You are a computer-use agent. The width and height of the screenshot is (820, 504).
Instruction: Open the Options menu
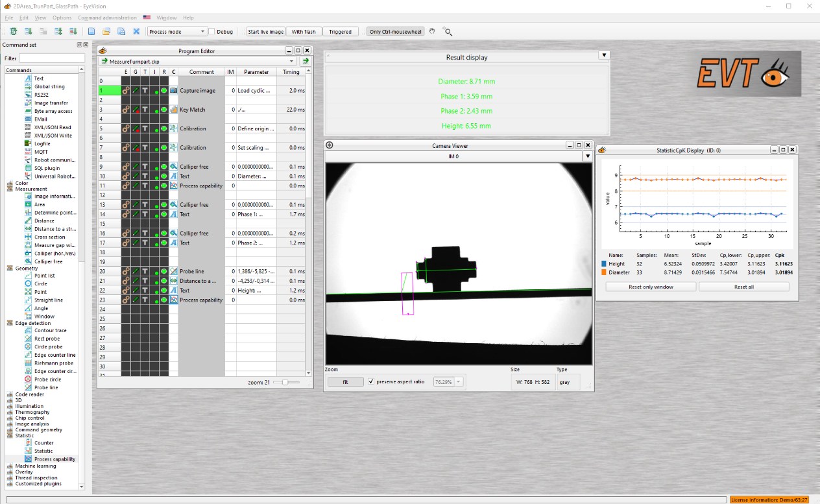pos(62,18)
